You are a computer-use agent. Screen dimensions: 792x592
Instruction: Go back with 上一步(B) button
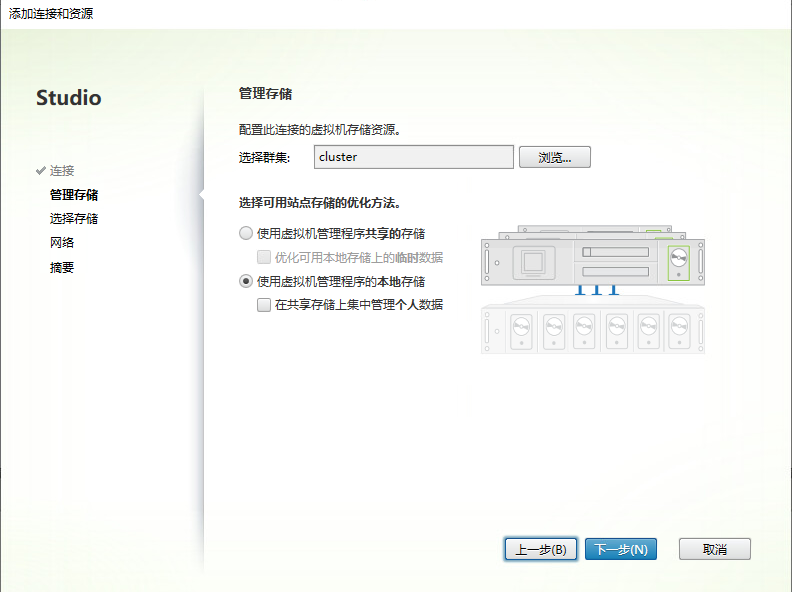tap(541, 549)
